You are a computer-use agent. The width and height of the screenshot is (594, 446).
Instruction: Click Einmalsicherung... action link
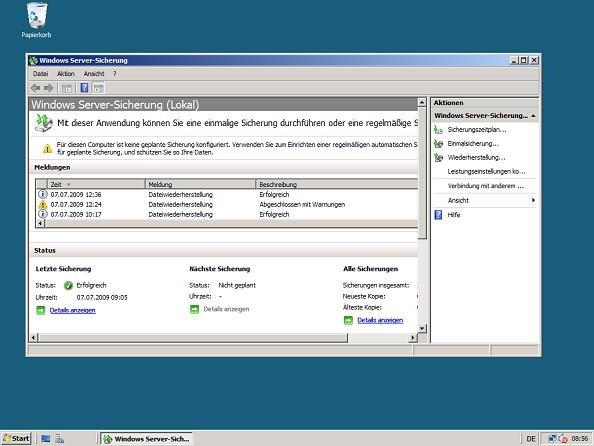coord(473,144)
